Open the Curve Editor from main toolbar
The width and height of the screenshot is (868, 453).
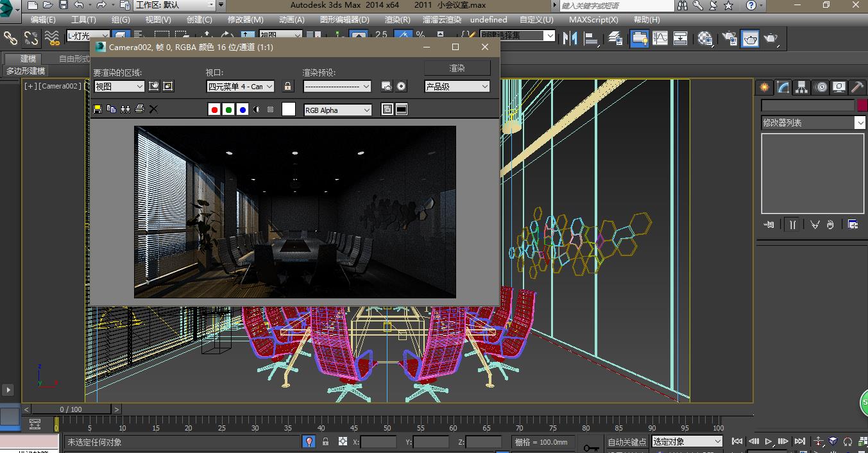(660, 38)
